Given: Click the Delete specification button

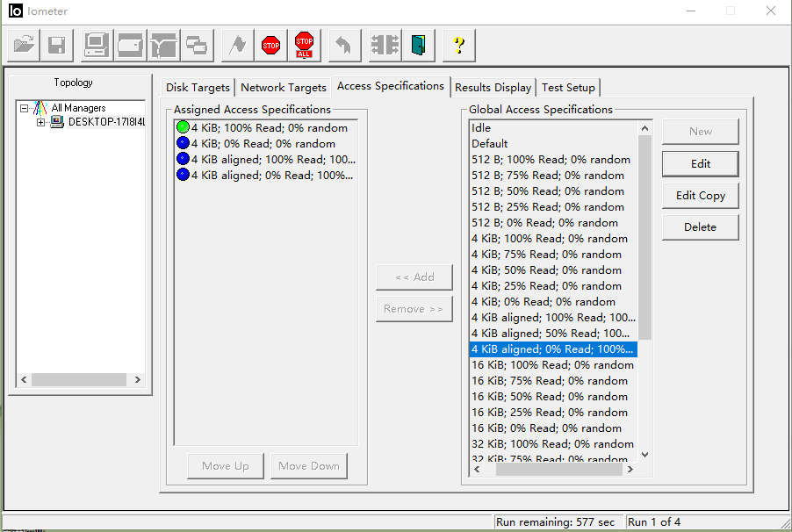Looking at the screenshot, I should (x=701, y=227).
